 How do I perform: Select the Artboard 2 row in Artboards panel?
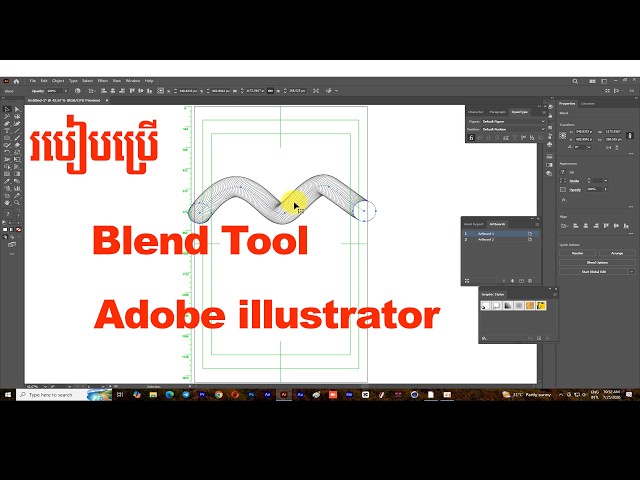click(x=501, y=240)
